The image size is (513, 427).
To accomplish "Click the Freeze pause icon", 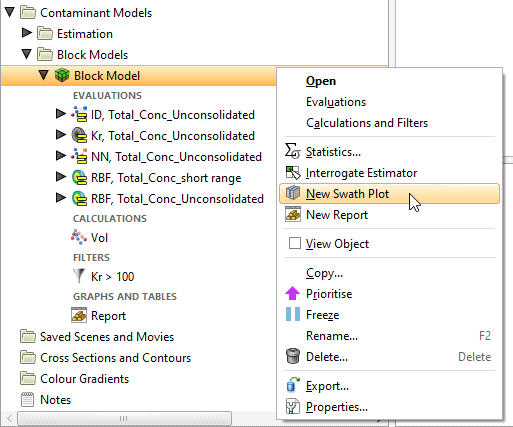I will (x=293, y=314).
